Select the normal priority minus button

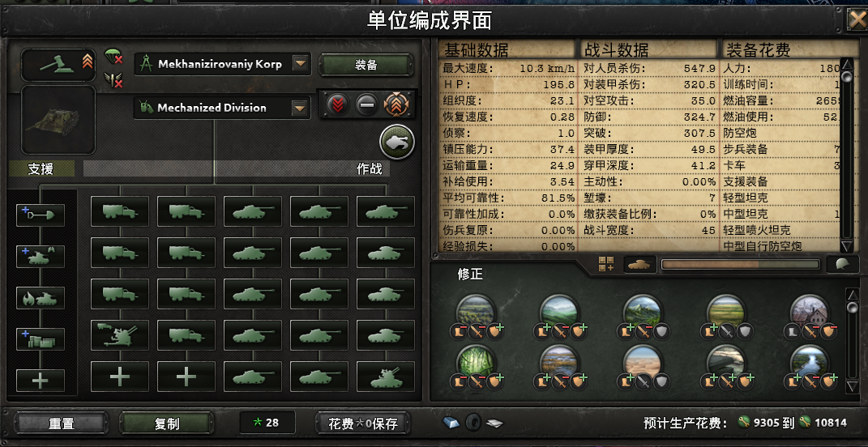(x=366, y=104)
